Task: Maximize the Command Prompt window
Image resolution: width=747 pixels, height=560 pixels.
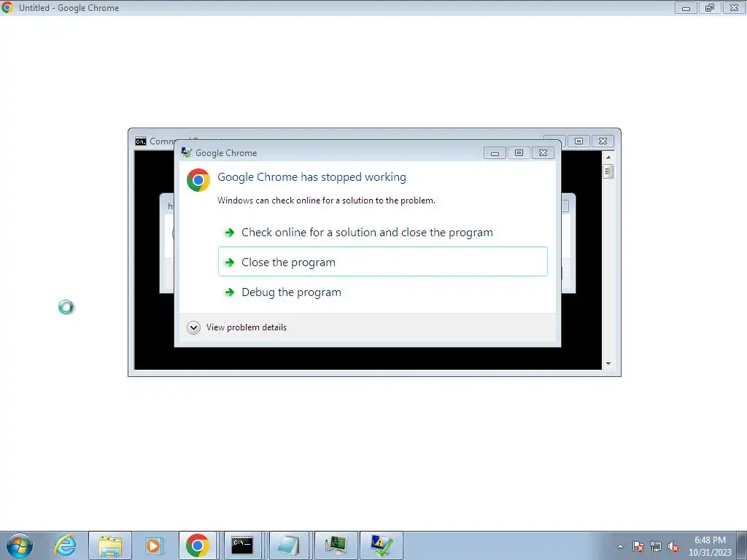Action: 578,141
